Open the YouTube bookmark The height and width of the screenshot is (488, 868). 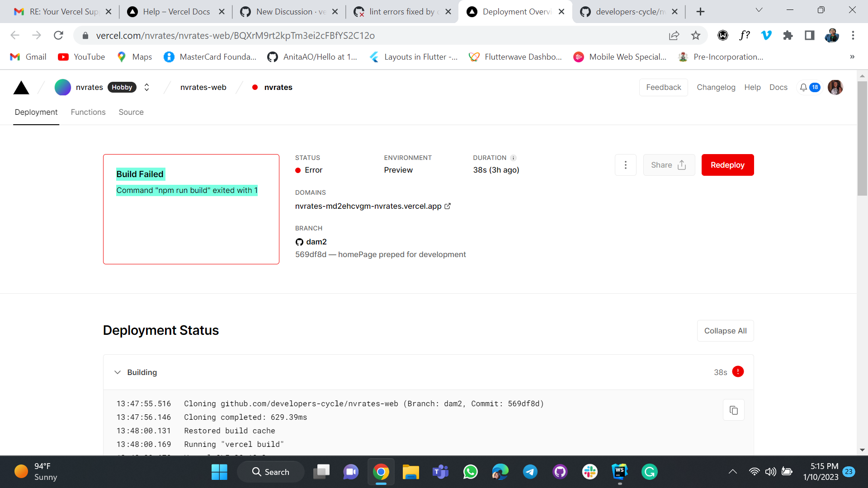click(x=81, y=57)
